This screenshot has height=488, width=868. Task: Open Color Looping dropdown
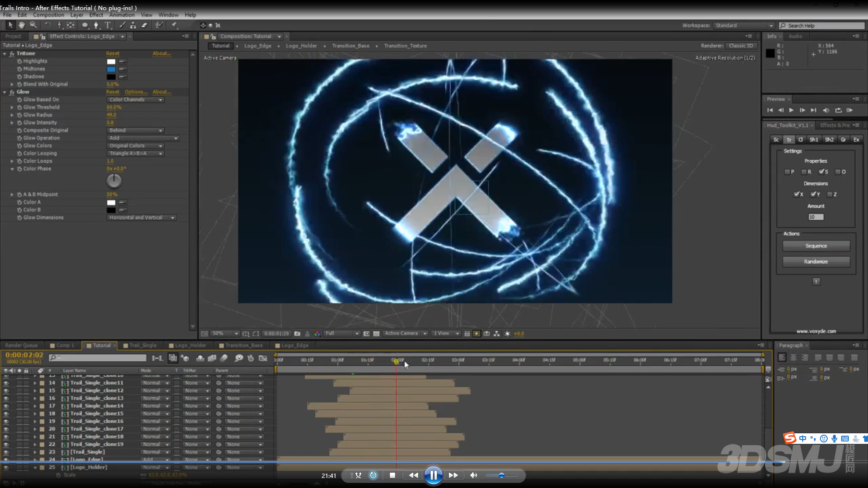click(x=135, y=154)
